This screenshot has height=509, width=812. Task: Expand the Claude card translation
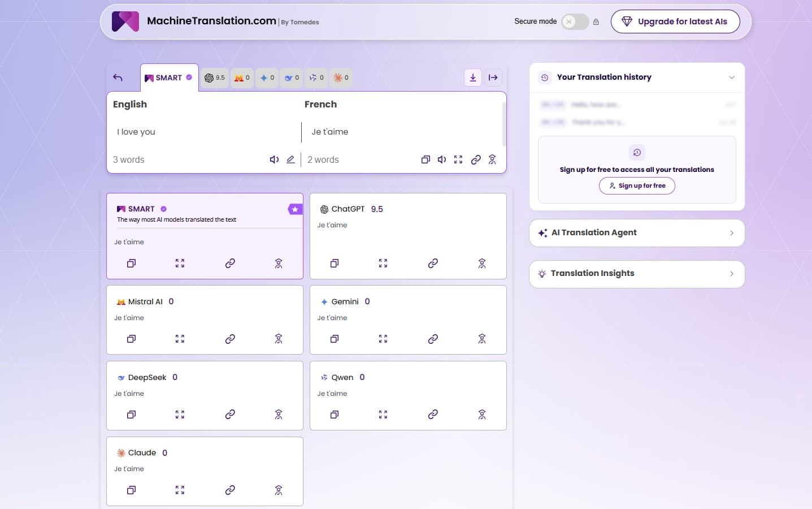pos(180,490)
